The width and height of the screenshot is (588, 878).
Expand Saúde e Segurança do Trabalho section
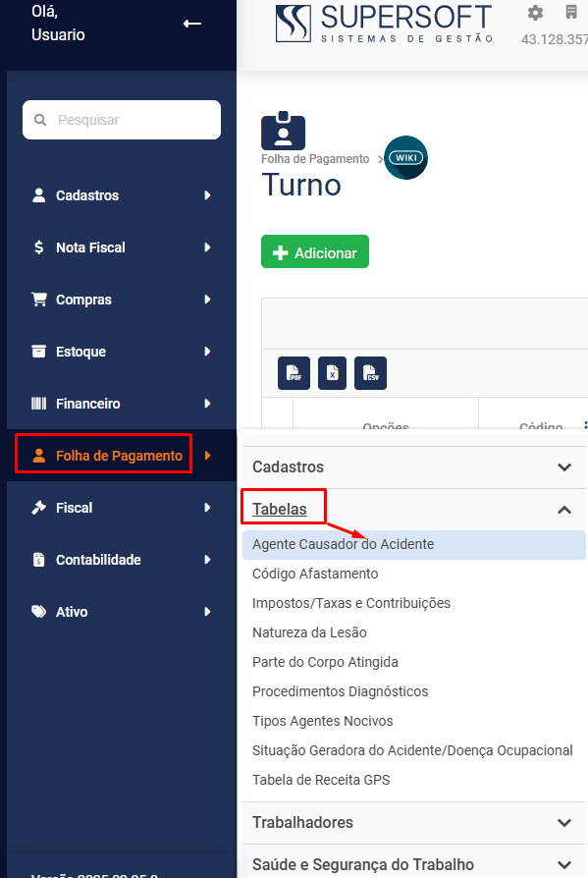(564, 864)
